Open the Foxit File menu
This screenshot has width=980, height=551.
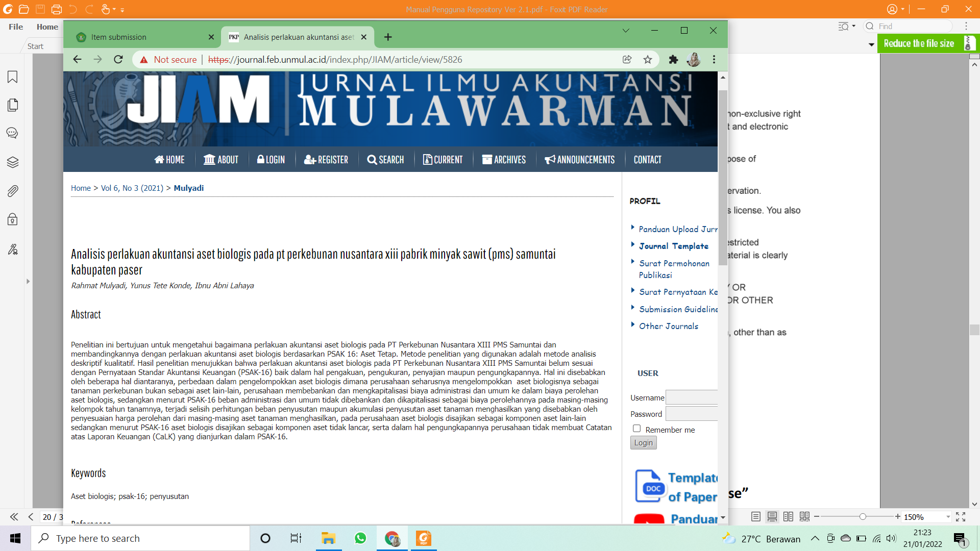[x=16, y=27]
